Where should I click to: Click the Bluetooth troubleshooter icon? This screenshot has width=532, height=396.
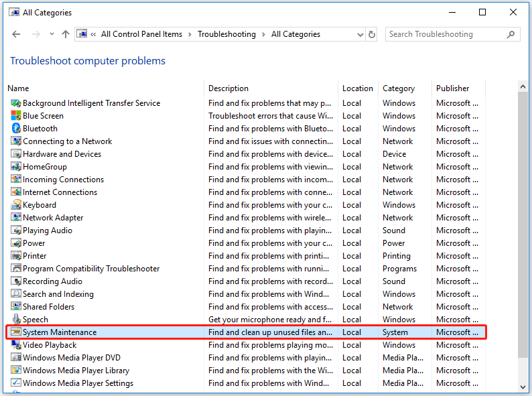coord(16,129)
